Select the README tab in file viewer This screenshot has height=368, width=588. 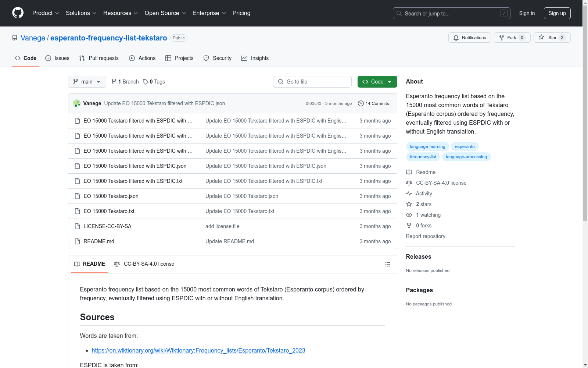(x=90, y=264)
